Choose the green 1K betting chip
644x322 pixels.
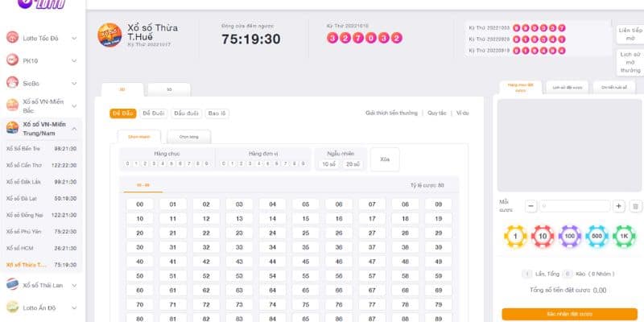(x=624, y=237)
